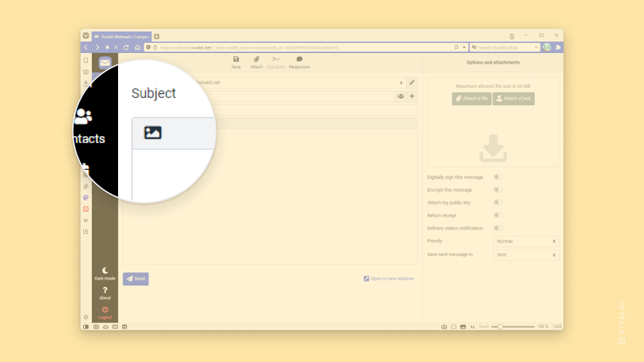
Task: Open user profile avatar
Action: [547, 47]
